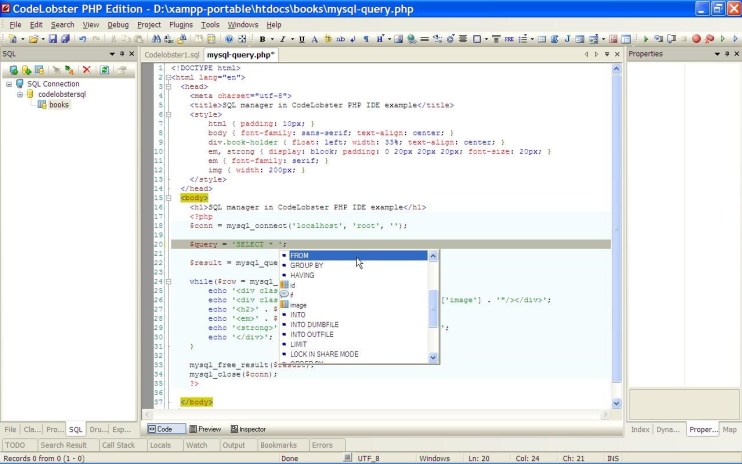Collapse the body tag fold marker
The image size is (742, 464).
click(x=168, y=198)
